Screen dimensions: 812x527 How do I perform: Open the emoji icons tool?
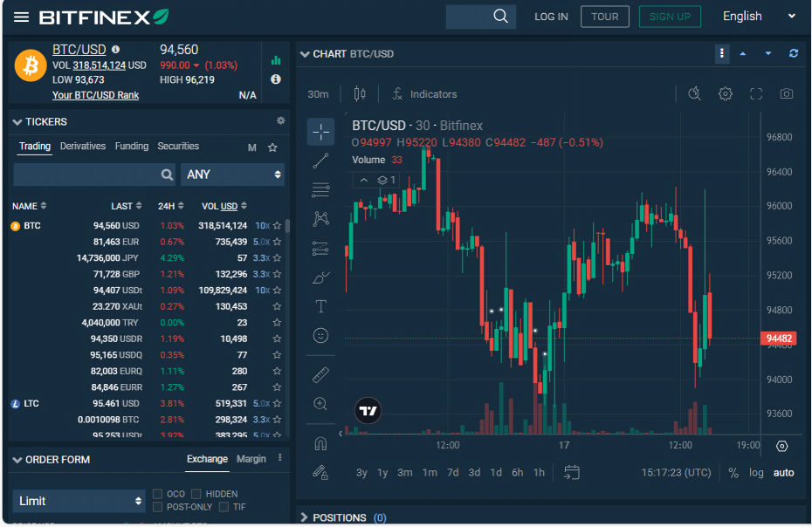(x=320, y=335)
